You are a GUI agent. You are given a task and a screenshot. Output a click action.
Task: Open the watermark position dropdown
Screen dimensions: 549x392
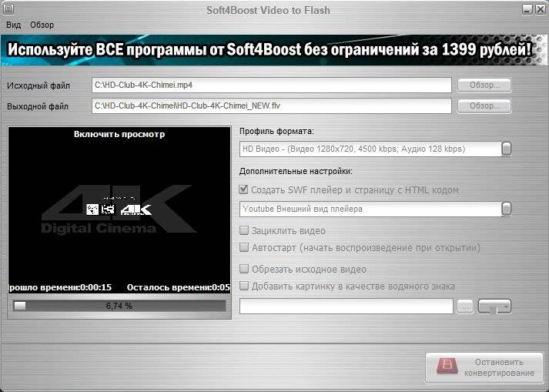pos(494,307)
